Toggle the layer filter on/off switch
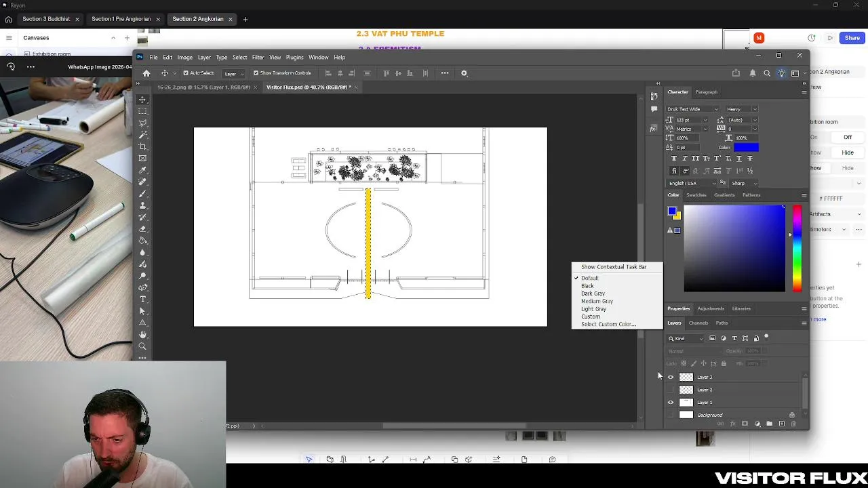This screenshot has height=488, width=868. click(766, 336)
